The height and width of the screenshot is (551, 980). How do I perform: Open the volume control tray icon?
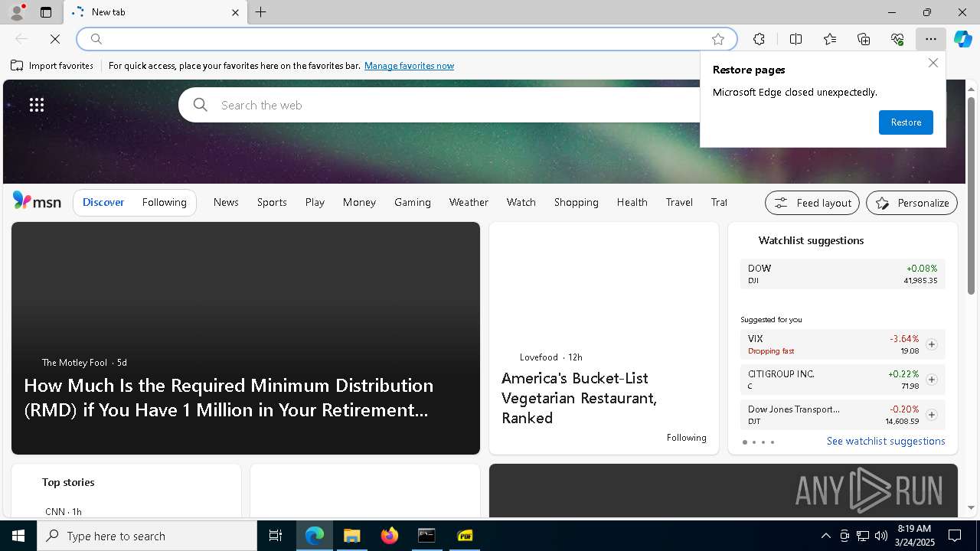pos(880,536)
